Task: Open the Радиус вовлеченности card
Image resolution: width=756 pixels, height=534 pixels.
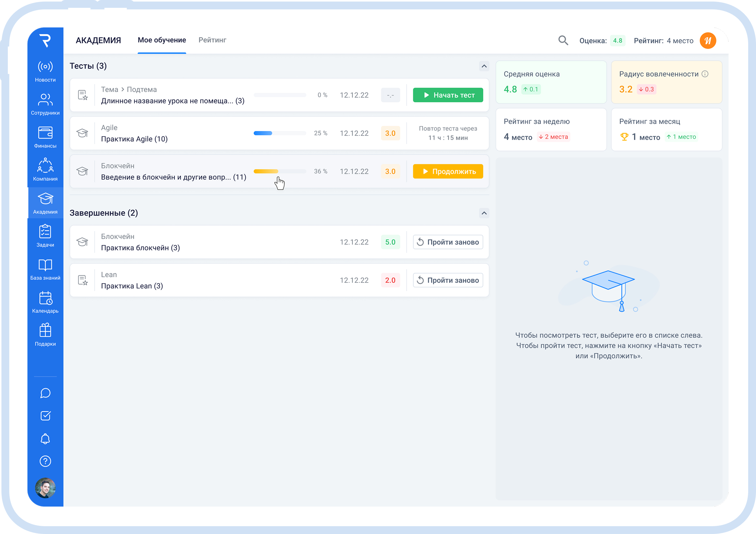Action: tap(667, 82)
